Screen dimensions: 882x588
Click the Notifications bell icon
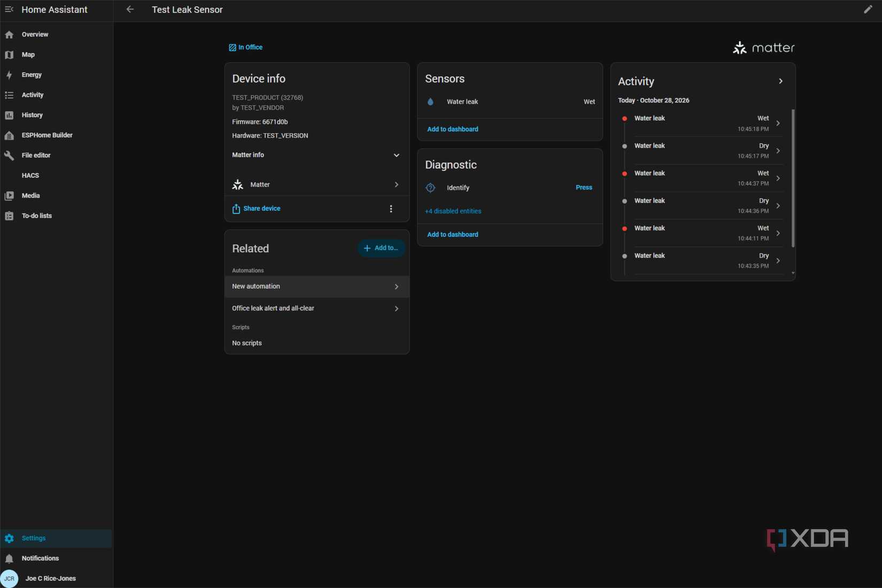(9, 559)
